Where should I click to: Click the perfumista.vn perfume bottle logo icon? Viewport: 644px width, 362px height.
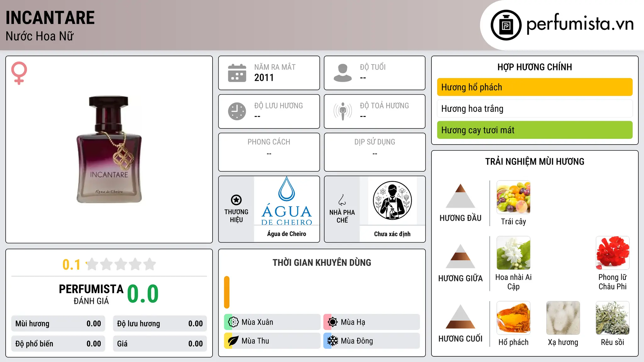click(x=506, y=25)
